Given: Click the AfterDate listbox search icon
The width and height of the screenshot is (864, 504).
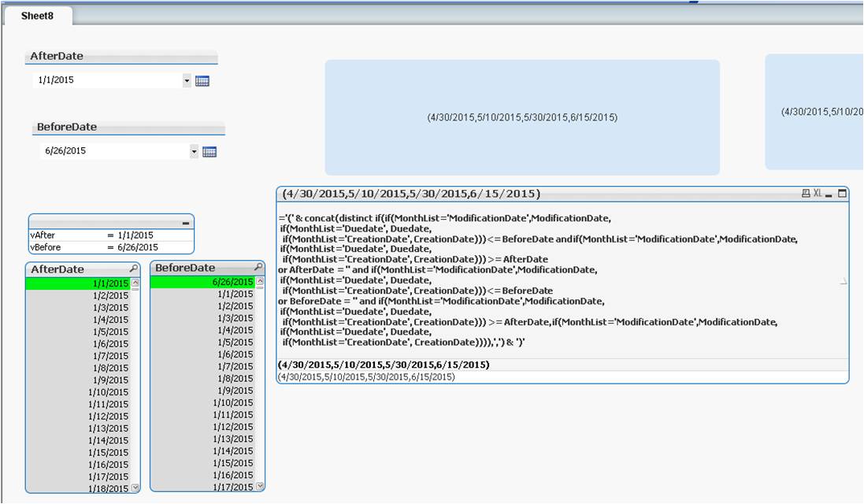Looking at the screenshot, I should click(x=133, y=269).
